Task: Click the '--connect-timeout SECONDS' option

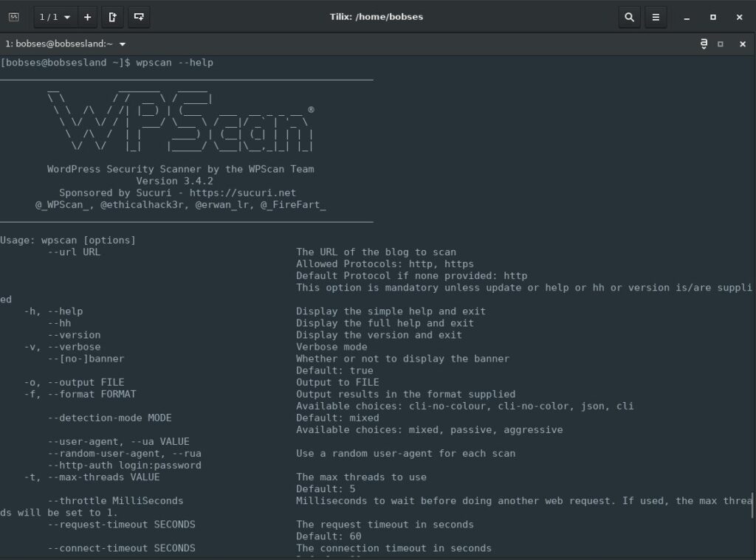Action: pos(122,548)
